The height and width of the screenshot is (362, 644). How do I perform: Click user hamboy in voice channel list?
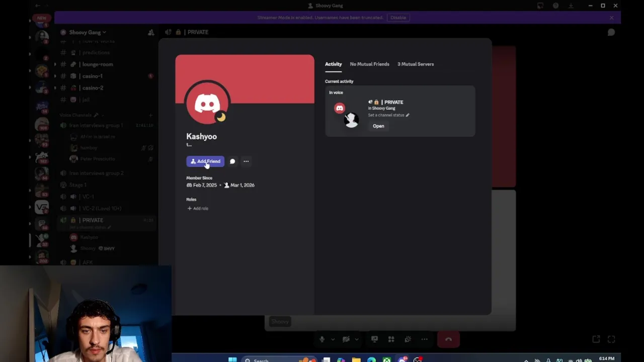coord(88,148)
